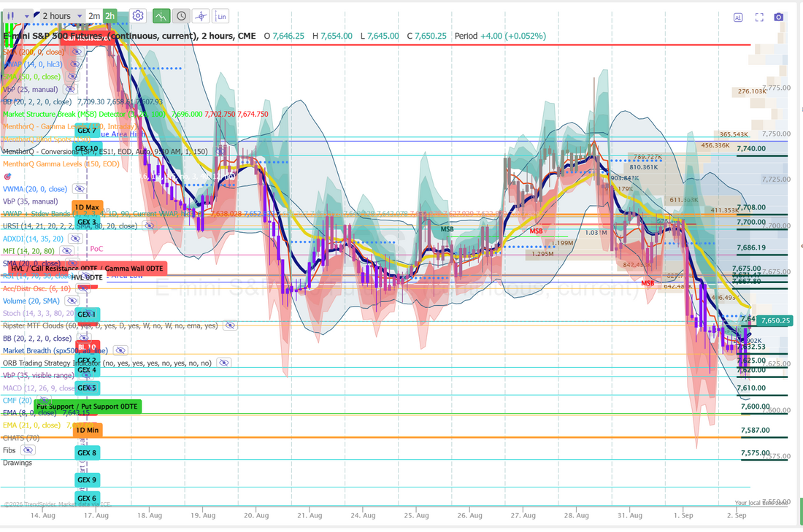The image size is (803, 532).
Task: Toggle Fibs visibility eye icon
Action: pos(28,450)
